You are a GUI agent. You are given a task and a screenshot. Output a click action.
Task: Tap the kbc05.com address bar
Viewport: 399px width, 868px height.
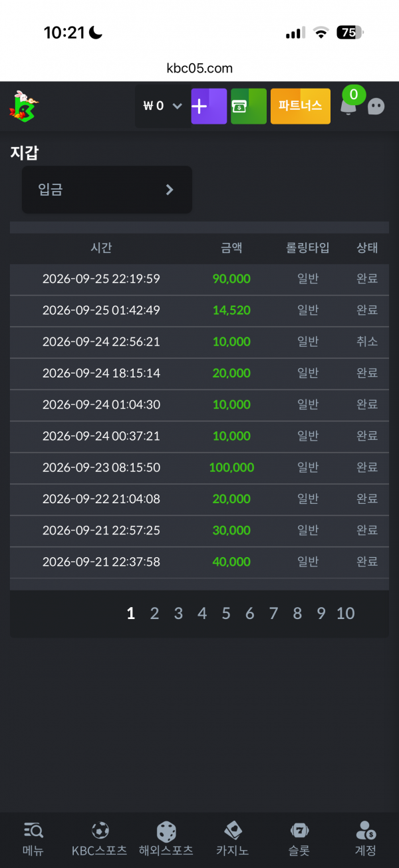click(x=199, y=69)
